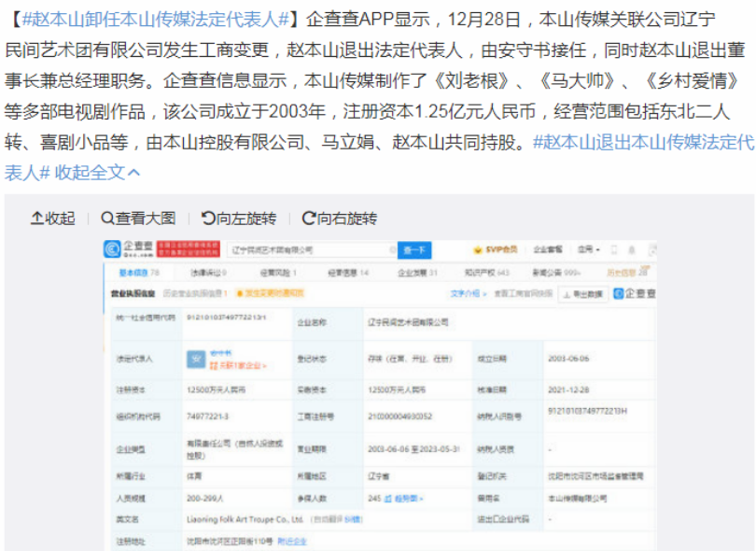Click 查看大图 to view large image

[138, 219]
